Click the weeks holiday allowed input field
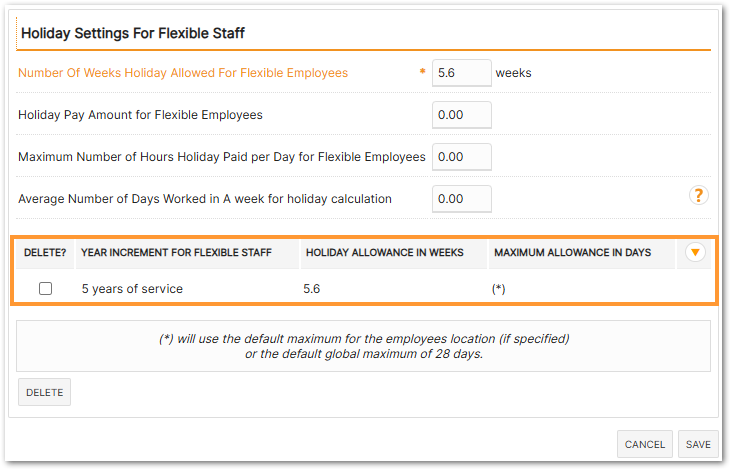The width and height of the screenshot is (731, 470). pos(462,73)
